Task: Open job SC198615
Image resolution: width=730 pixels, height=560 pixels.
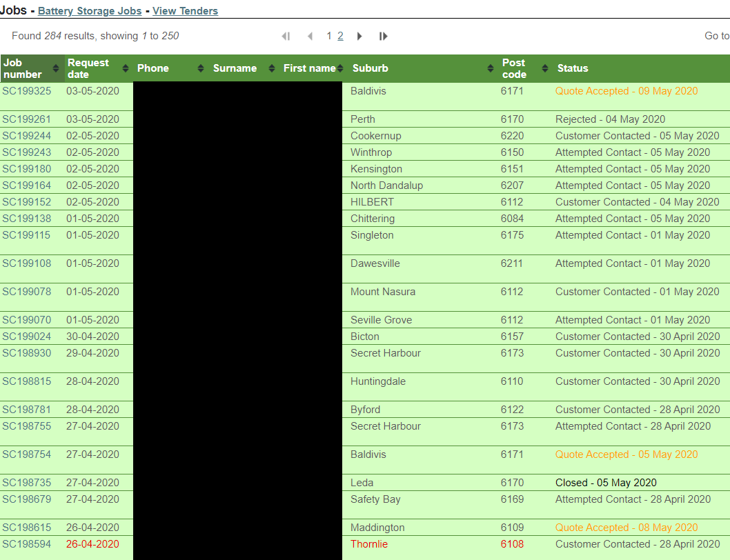Action: coord(26,528)
